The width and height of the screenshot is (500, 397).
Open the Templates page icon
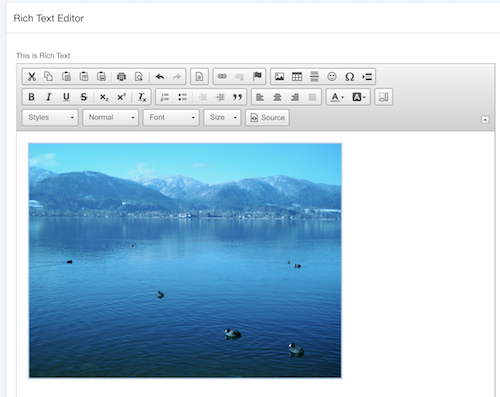coord(199,77)
